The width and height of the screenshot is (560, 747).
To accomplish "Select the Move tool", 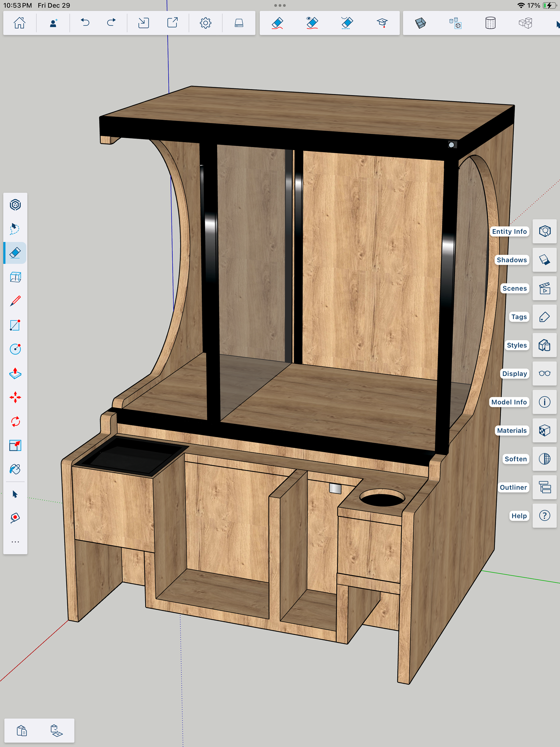I will click(15, 398).
